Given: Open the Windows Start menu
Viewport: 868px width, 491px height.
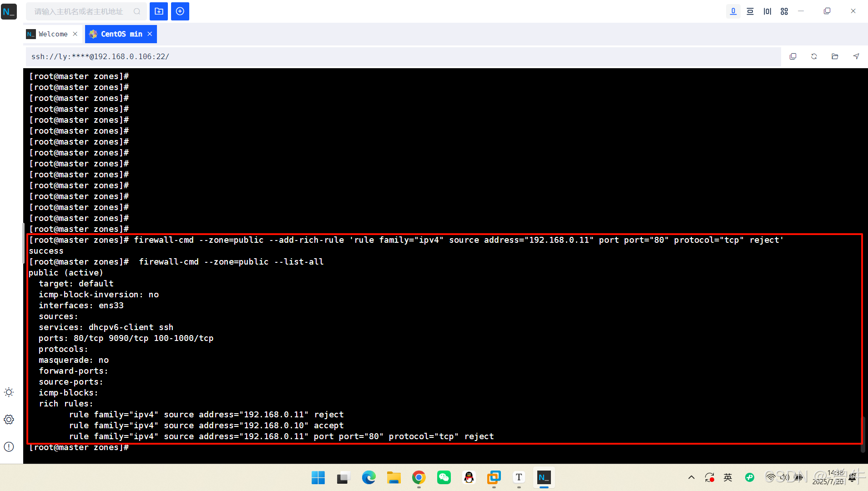Looking at the screenshot, I should pyautogui.click(x=318, y=477).
